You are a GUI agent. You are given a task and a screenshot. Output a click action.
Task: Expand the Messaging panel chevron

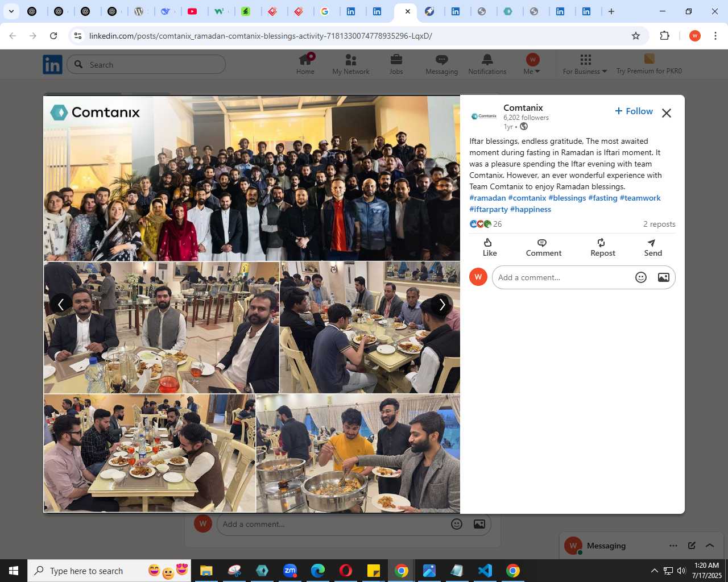(710, 546)
